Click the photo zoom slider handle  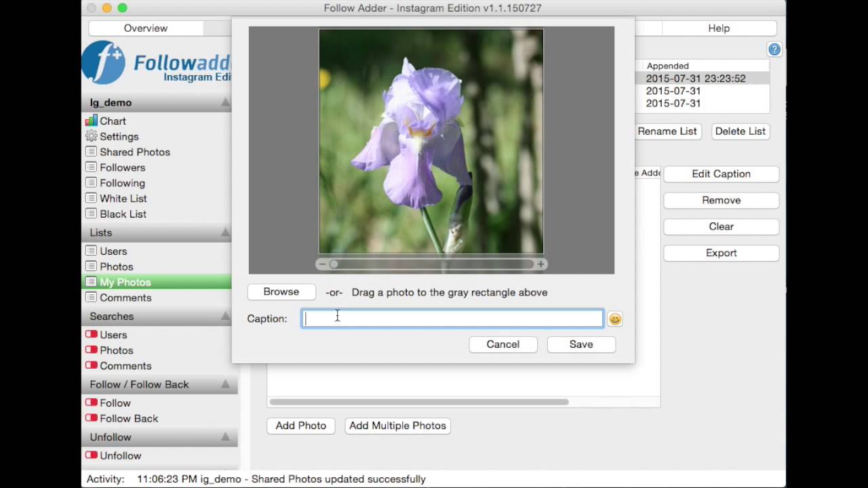point(334,264)
